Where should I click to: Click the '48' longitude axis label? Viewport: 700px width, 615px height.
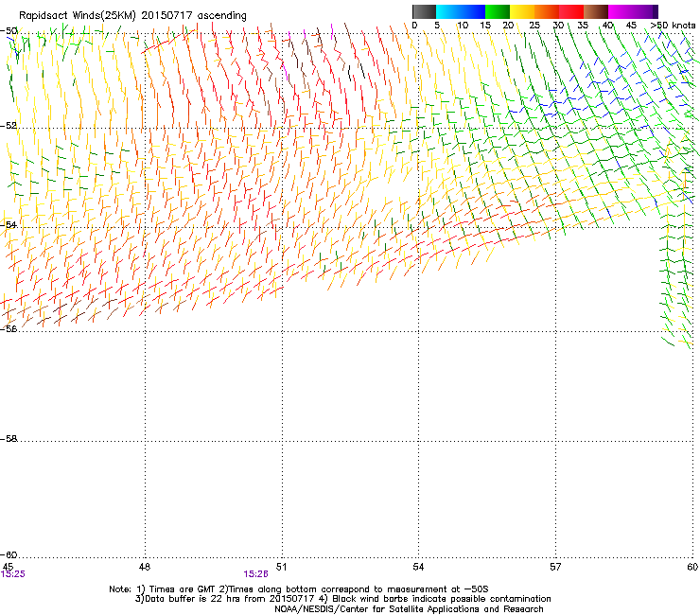click(x=145, y=567)
